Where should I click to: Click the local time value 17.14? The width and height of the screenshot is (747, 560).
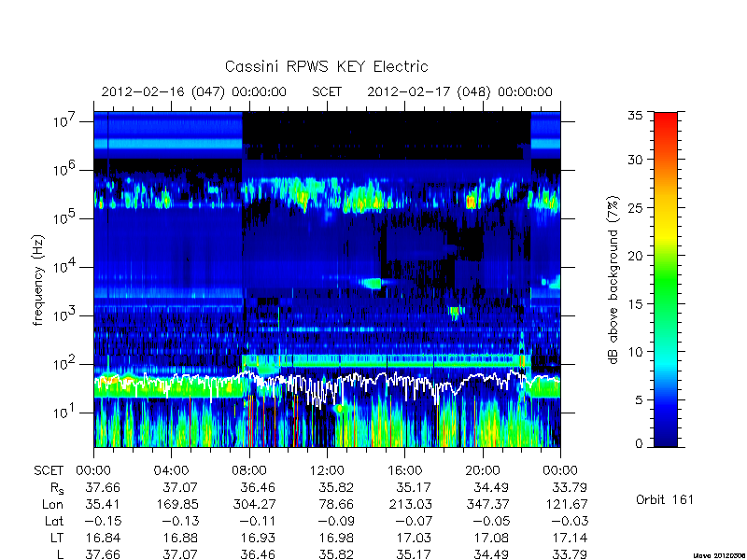point(570,539)
